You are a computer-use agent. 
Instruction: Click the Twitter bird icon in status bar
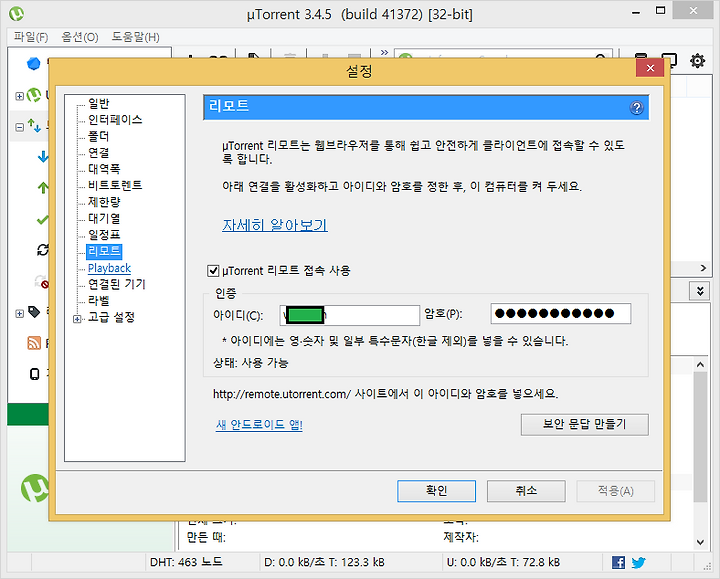pos(638,562)
